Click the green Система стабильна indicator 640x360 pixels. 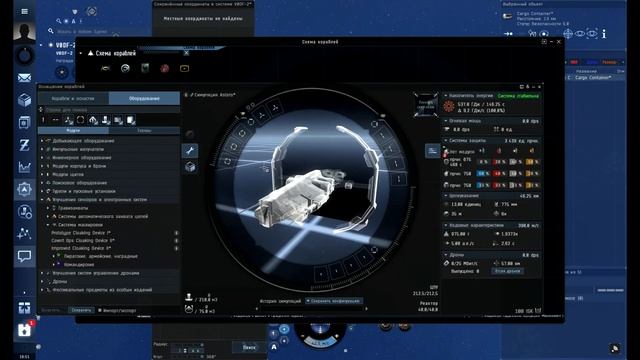coord(518,96)
